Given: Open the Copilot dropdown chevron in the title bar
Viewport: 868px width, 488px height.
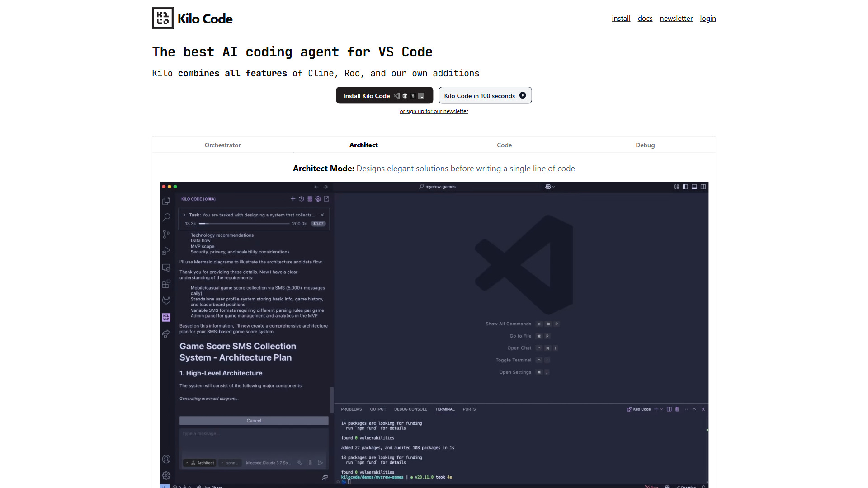Looking at the screenshot, I should point(554,187).
